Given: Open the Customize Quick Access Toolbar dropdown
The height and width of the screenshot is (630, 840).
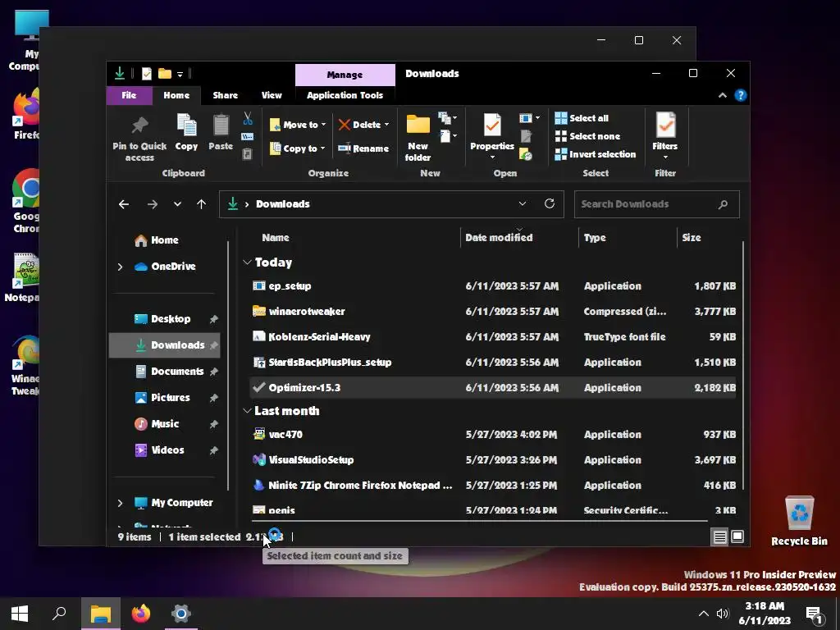Looking at the screenshot, I should pos(180,74).
